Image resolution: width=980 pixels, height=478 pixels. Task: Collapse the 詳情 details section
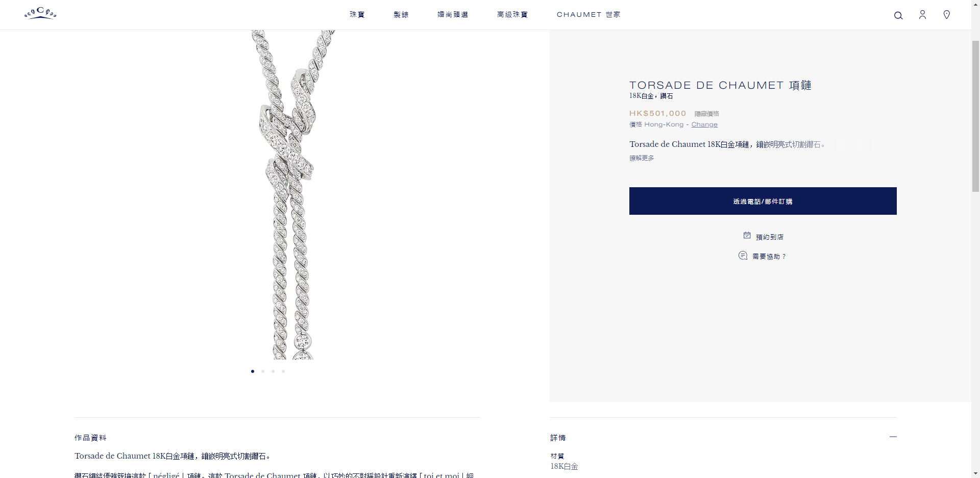893,437
